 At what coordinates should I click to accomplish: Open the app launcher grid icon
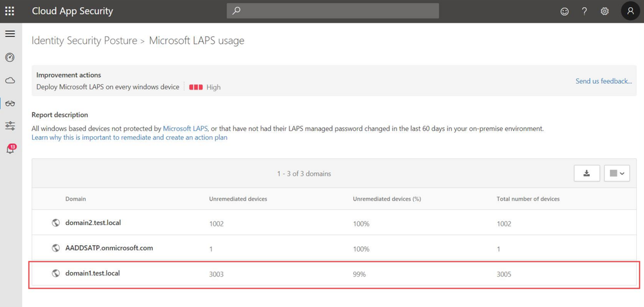coord(10,11)
